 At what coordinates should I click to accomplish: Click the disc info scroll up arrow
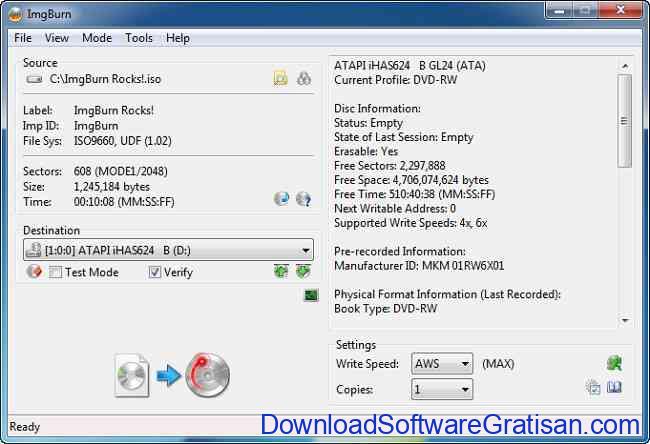[x=625, y=66]
